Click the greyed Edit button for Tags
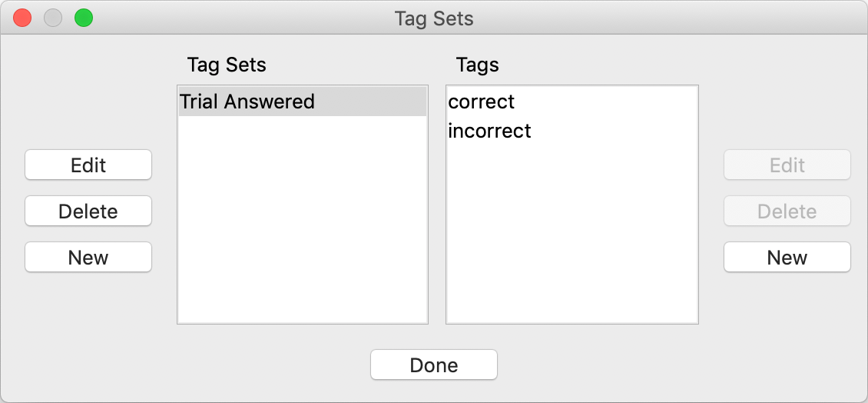 point(787,165)
